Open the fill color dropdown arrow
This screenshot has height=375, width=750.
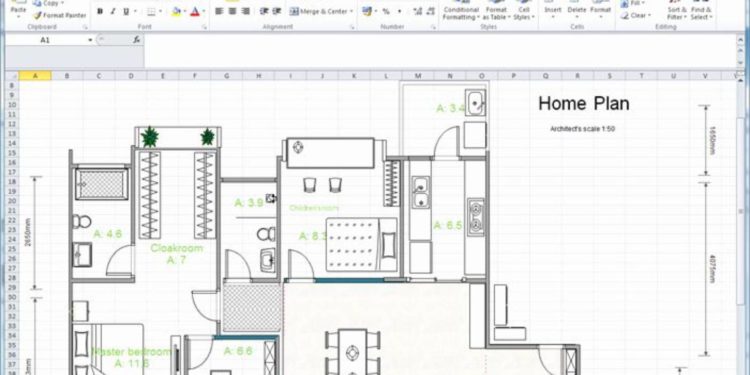185,11
